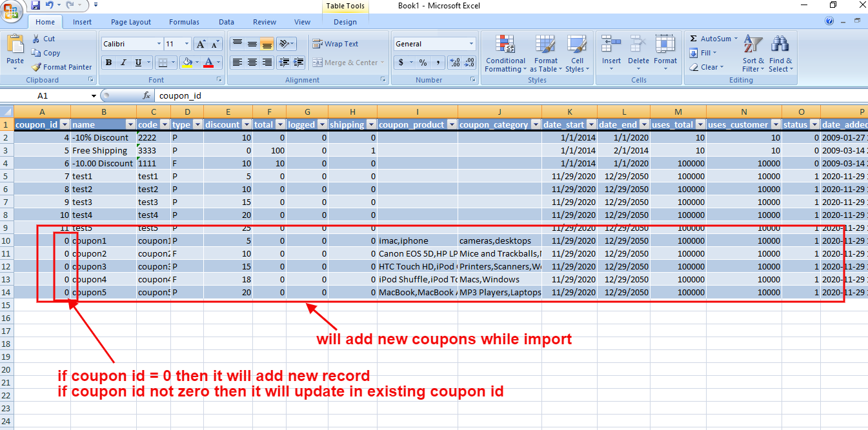
Task: Click the Insert Function fx icon
Action: [x=146, y=95]
